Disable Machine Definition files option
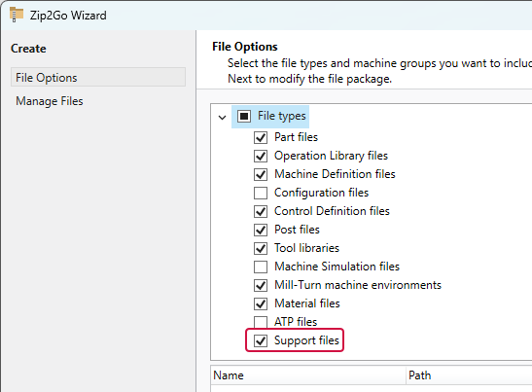Screen dimensions: 532x392 [x=261, y=174]
